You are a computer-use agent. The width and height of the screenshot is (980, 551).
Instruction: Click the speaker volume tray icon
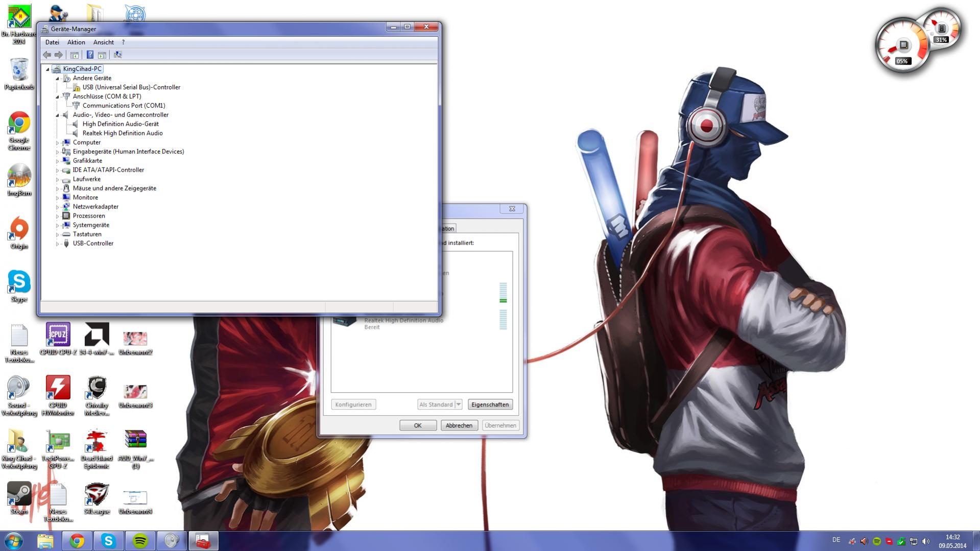click(926, 541)
